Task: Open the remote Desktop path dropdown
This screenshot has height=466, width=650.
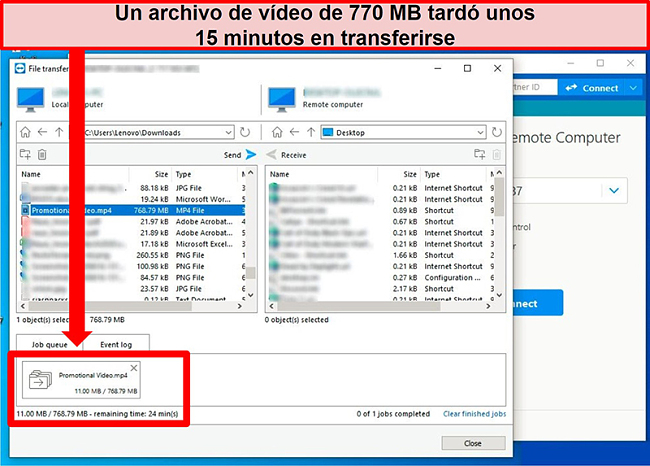Action: pos(480,132)
